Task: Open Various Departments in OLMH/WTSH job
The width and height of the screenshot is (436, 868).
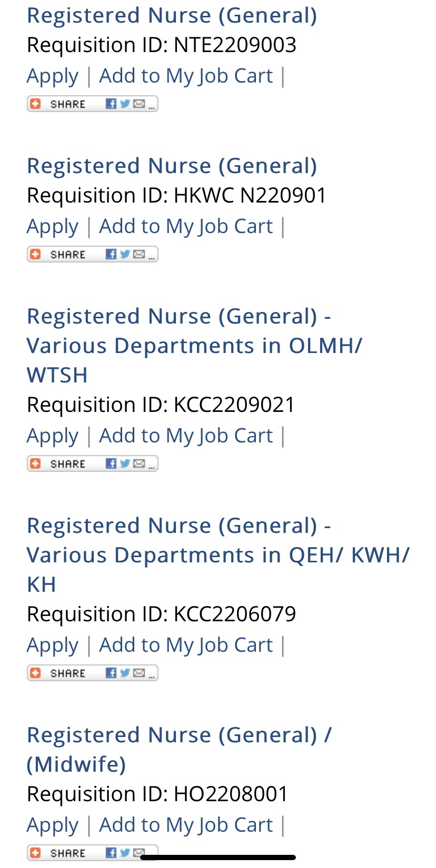Action: click(x=195, y=346)
